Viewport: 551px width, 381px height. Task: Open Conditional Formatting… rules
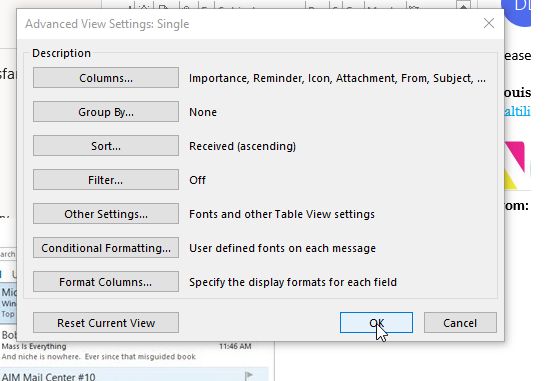(x=106, y=248)
